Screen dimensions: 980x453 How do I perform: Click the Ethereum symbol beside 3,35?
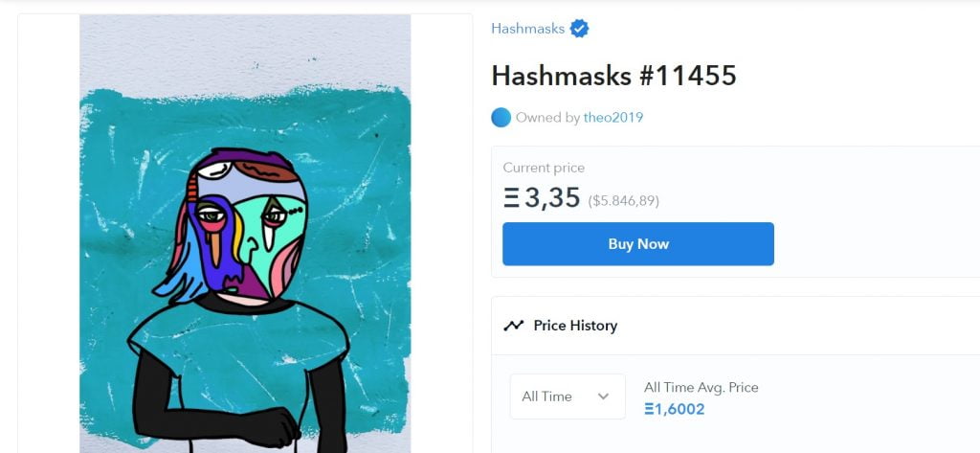(x=512, y=198)
